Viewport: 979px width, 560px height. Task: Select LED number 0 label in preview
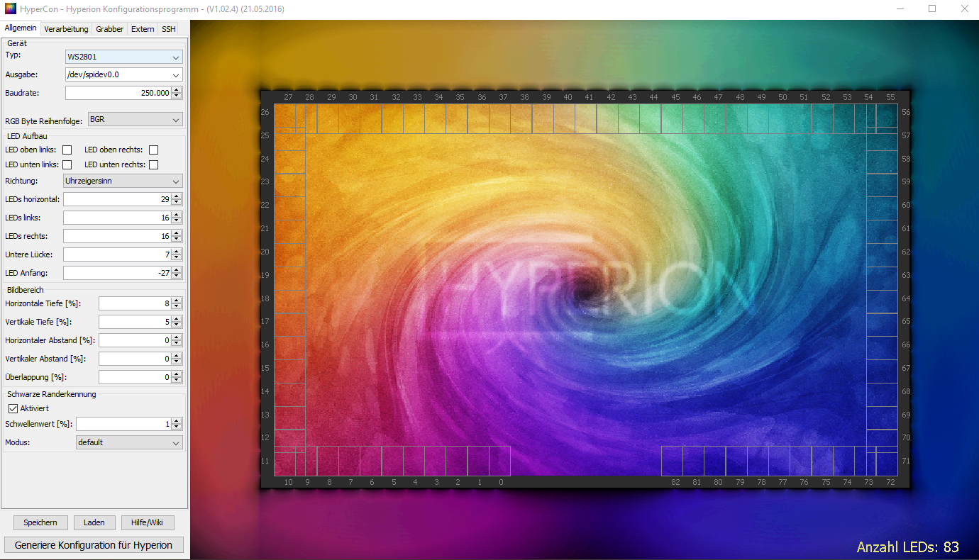tap(501, 483)
